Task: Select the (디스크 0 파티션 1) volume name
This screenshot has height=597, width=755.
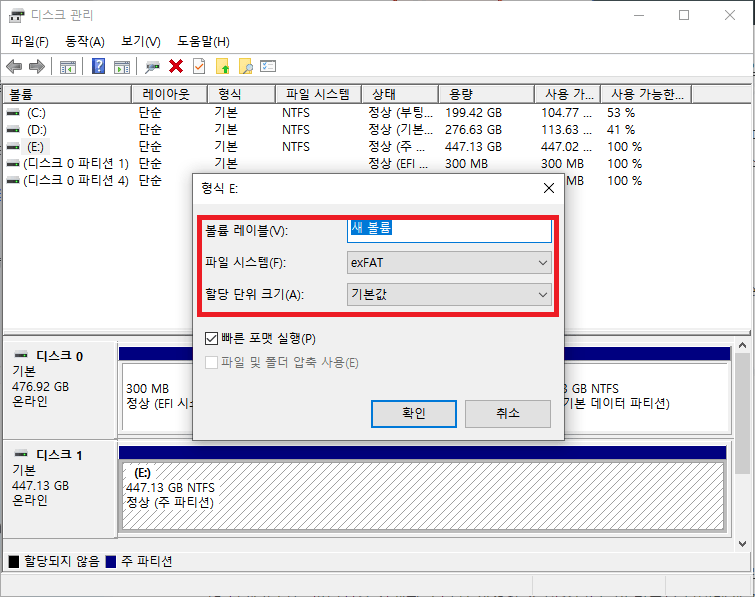Action: 76,164
